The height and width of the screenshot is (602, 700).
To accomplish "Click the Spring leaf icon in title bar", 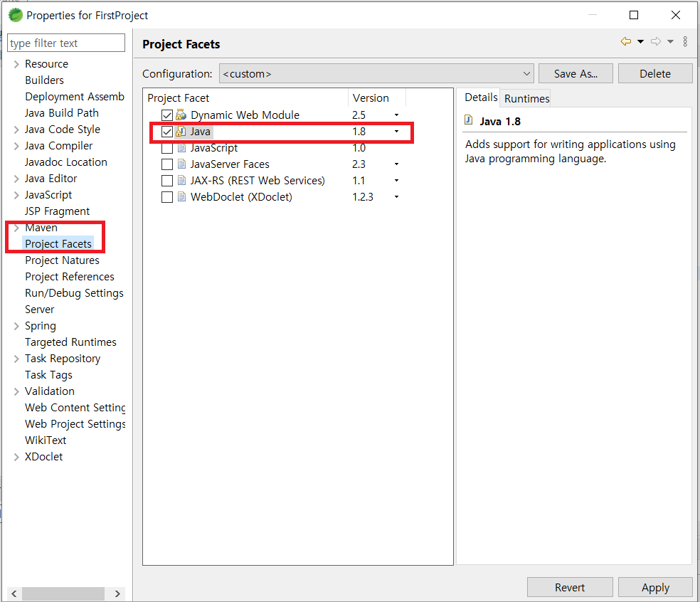I will [x=16, y=15].
